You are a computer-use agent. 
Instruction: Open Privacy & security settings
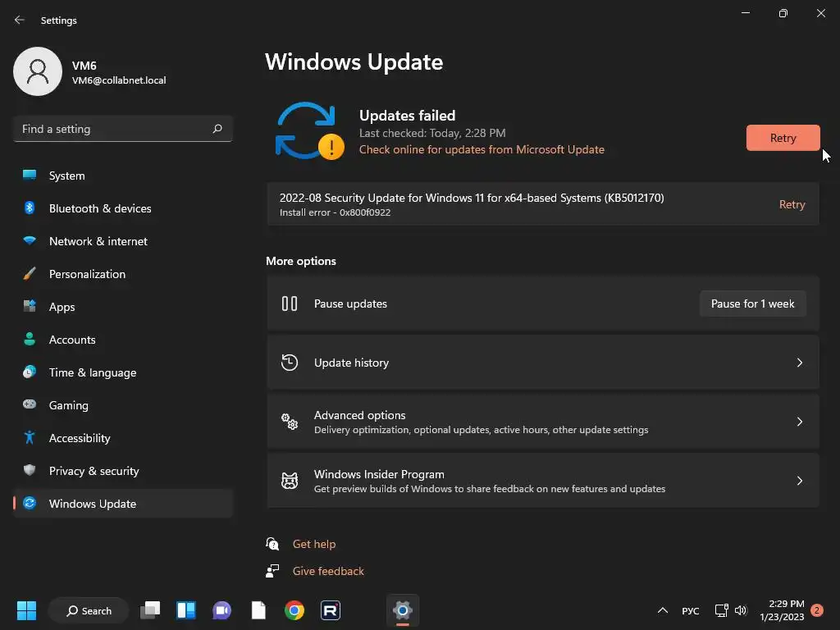123,470
